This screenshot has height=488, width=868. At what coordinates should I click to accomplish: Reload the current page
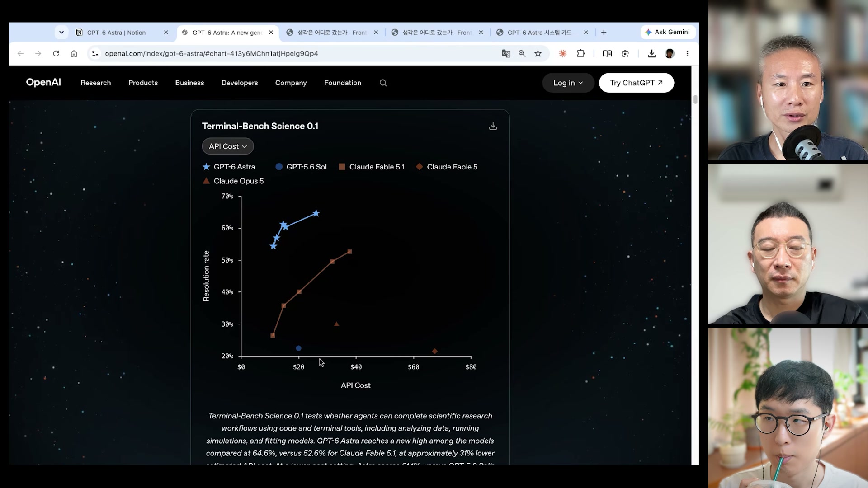pos(56,53)
